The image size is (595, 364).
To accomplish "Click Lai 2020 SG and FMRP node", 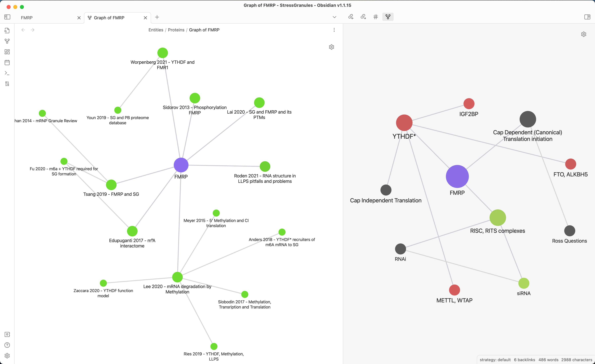I will [259, 103].
